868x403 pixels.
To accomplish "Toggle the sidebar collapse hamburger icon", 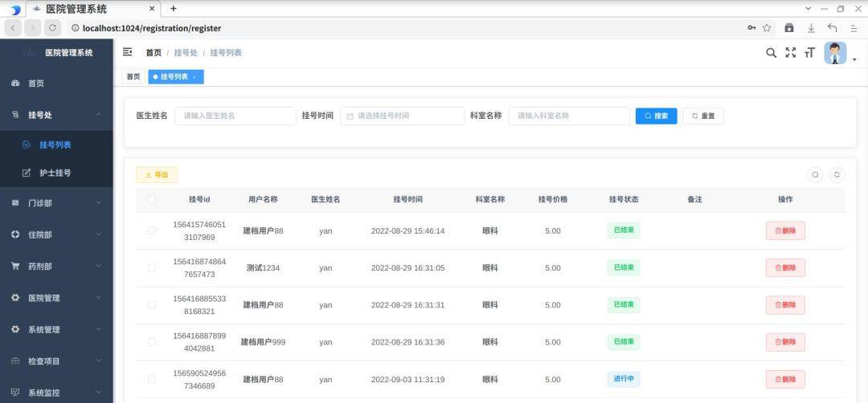I will click(x=127, y=52).
